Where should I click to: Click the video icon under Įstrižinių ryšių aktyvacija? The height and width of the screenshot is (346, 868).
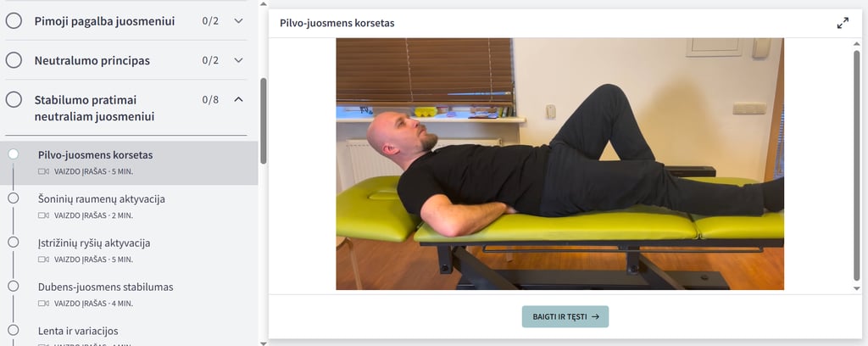point(44,259)
